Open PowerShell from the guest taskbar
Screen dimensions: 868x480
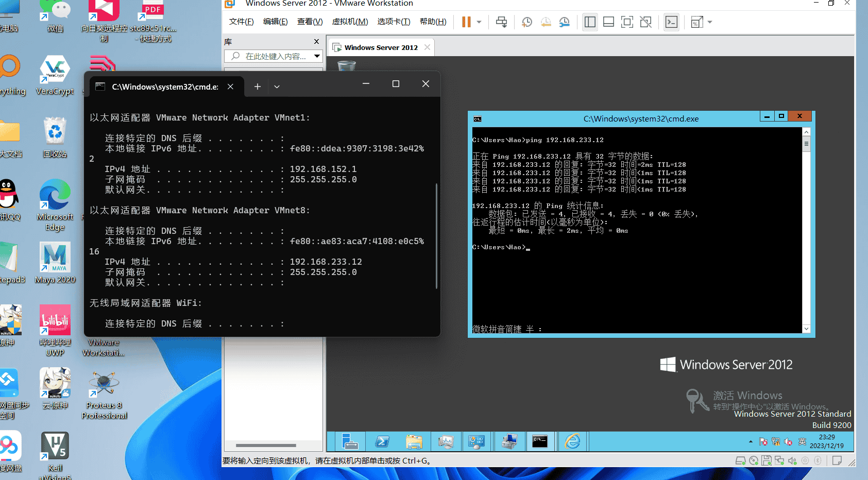click(x=382, y=441)
